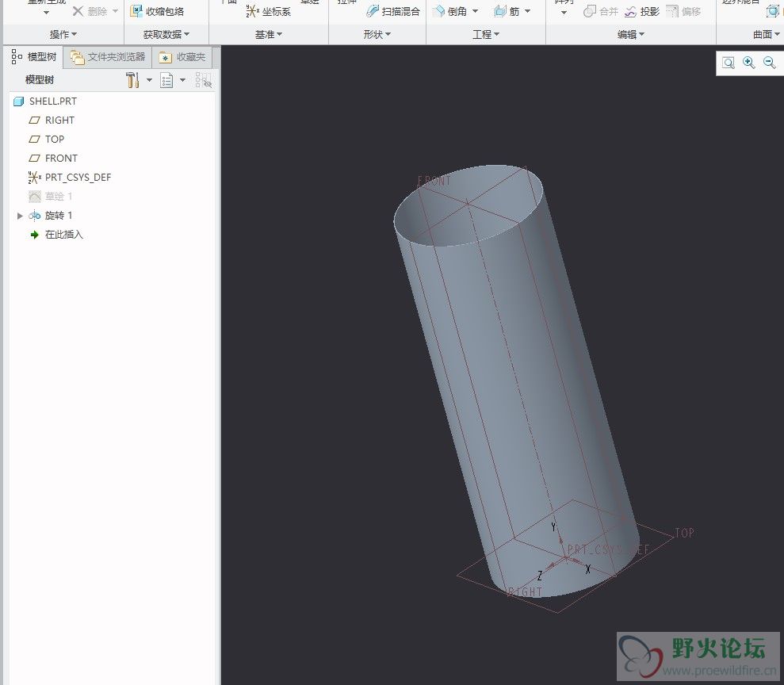Viewport: 784px width, 685px height.
Task: Open the 基准 group dropdown
Action: (269, 35)
